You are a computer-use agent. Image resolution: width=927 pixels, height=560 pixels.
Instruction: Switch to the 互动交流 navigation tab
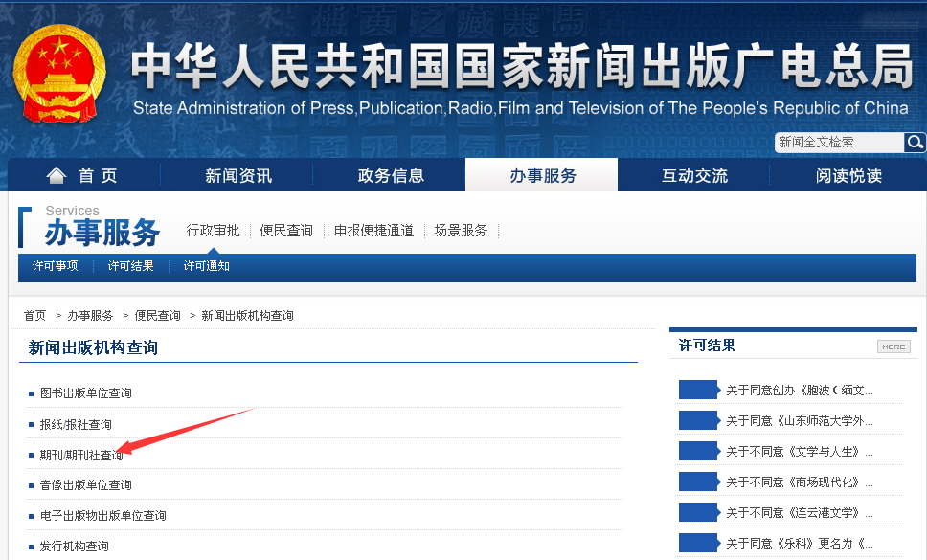tap(694, 175)
